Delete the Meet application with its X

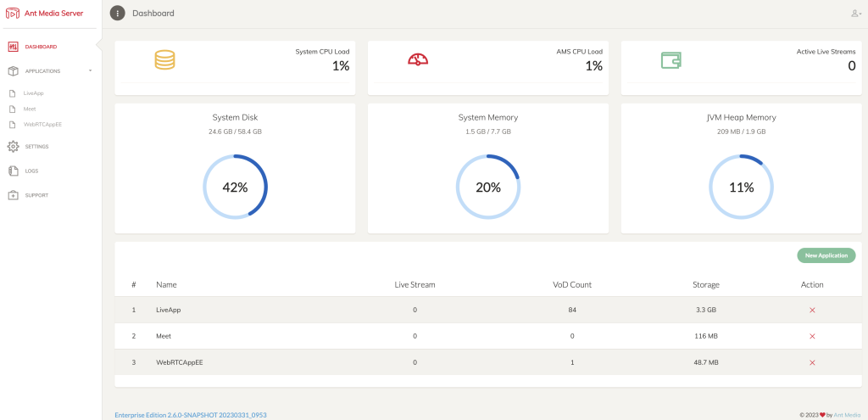(812, 336)
